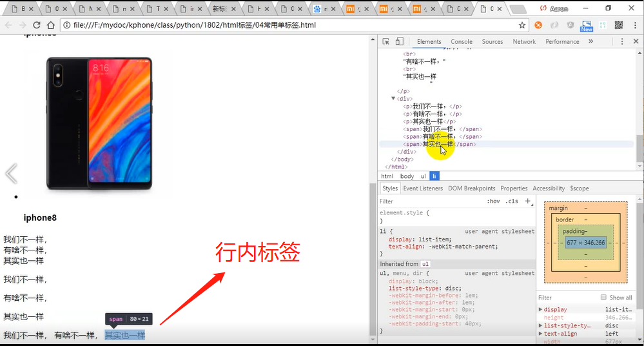Expand the text-align computed property
Viewport: 644px width, 346px height.
[540, 334]
